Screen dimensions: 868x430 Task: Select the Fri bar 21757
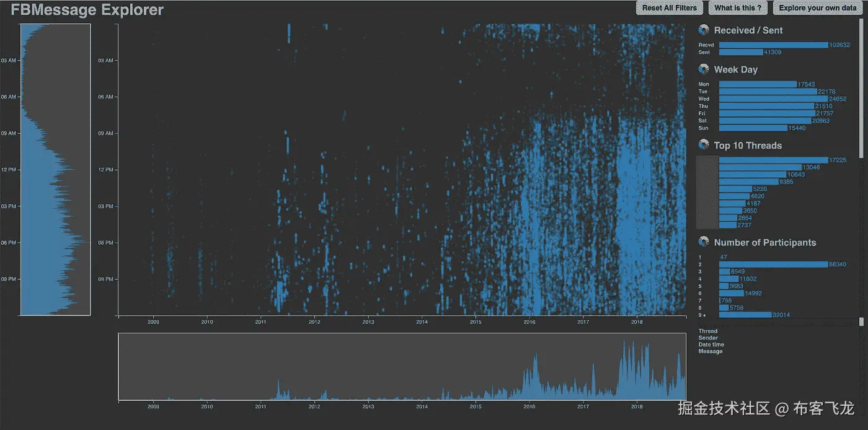point(767,113)
